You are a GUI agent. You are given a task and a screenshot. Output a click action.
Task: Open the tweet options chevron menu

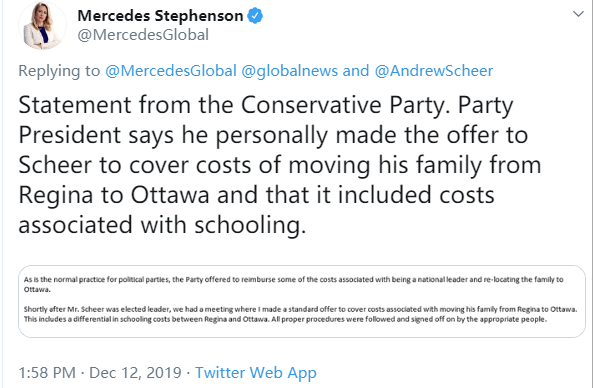click(578, 14)
